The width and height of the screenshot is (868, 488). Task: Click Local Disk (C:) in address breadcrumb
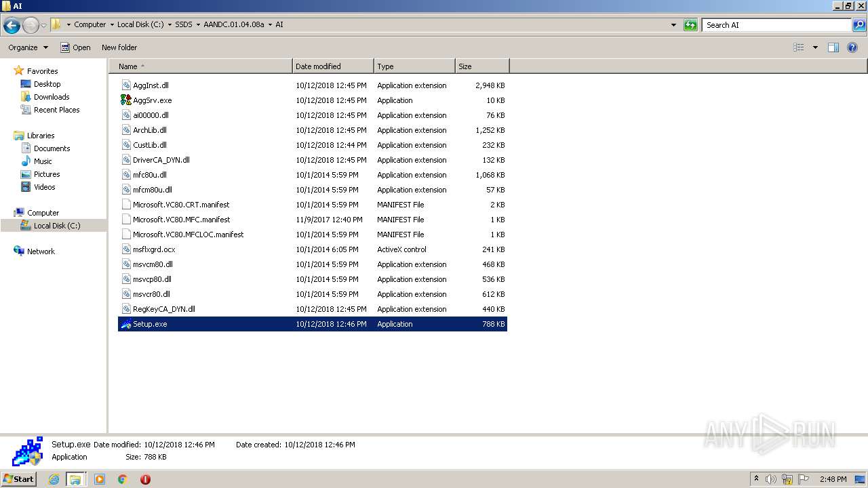point(140,24)
